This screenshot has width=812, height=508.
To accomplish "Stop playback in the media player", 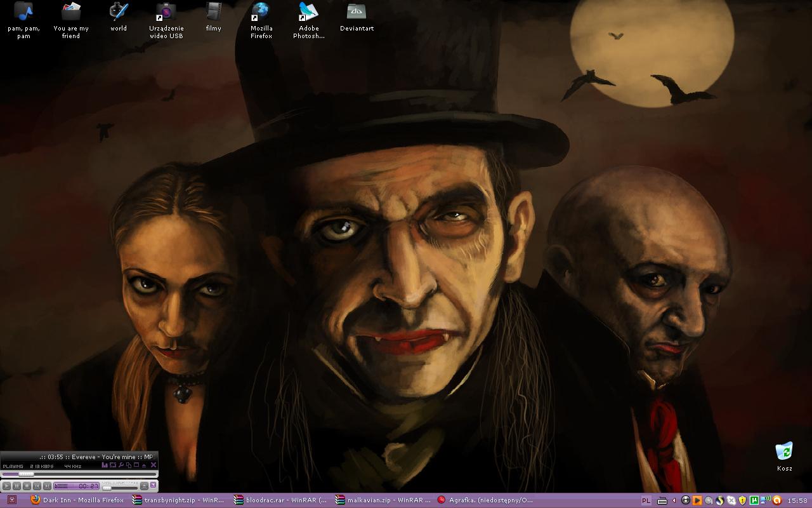I will click(x=27, y=486).
